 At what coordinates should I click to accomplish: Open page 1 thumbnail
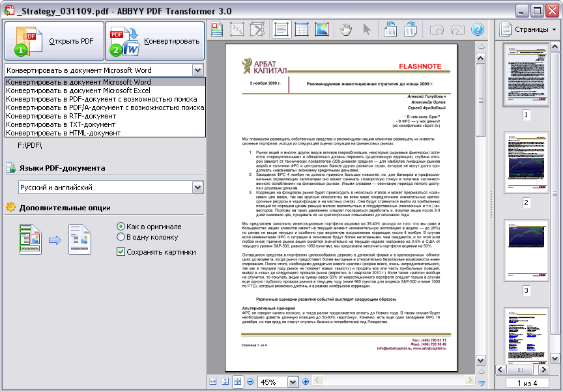pos(526,75)
